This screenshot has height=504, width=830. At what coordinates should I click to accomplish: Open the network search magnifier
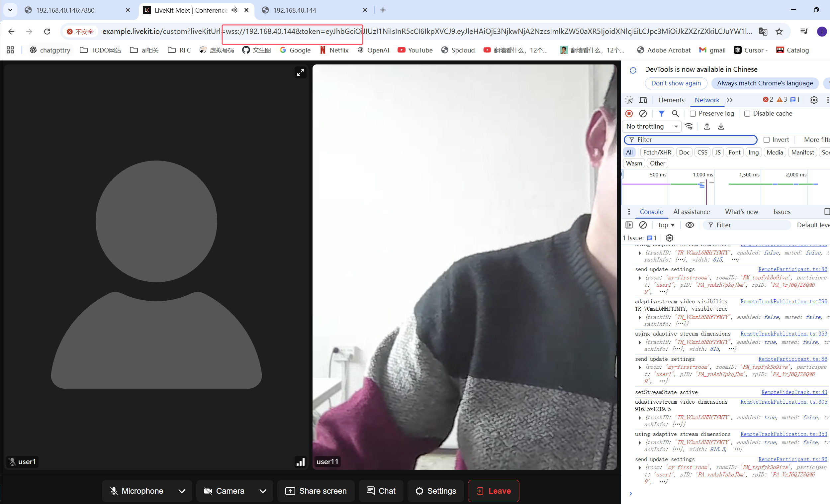675,114
